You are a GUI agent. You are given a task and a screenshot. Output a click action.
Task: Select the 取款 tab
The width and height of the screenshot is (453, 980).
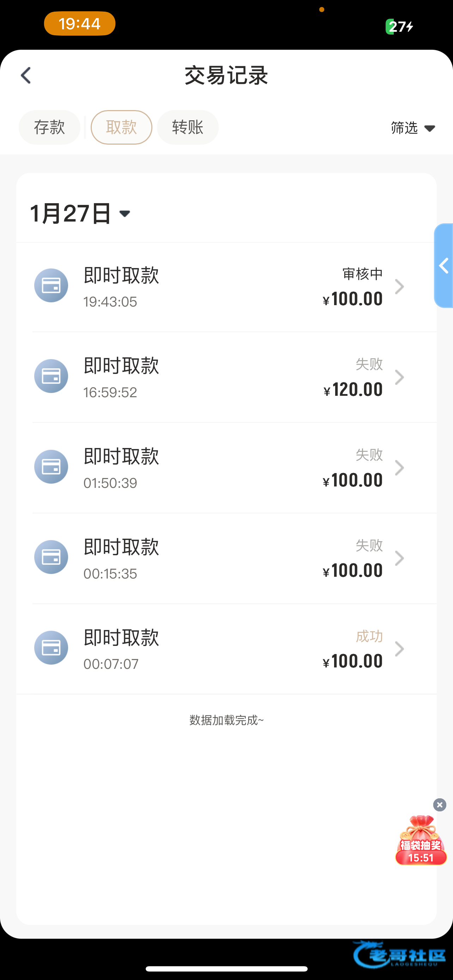(x=121, y=127)
